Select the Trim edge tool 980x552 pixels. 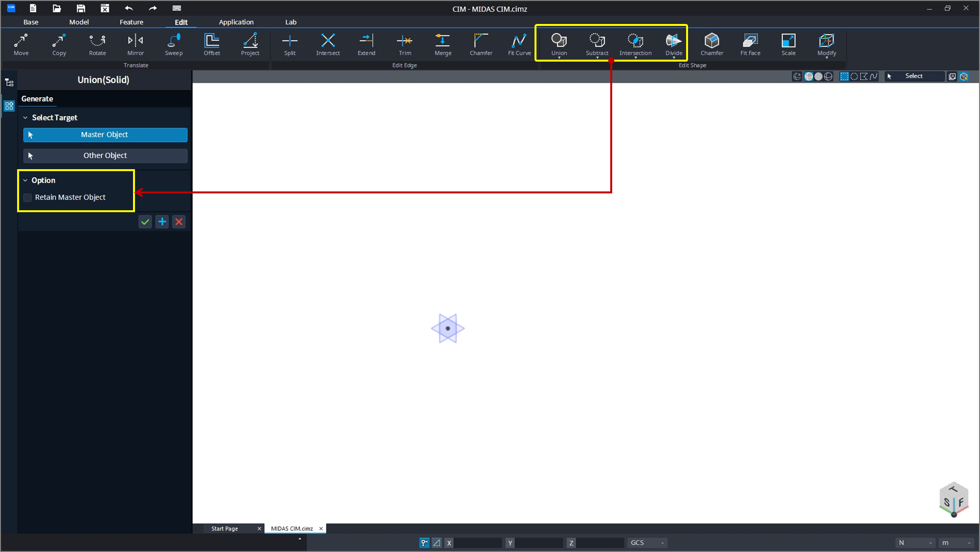[405, 44]
